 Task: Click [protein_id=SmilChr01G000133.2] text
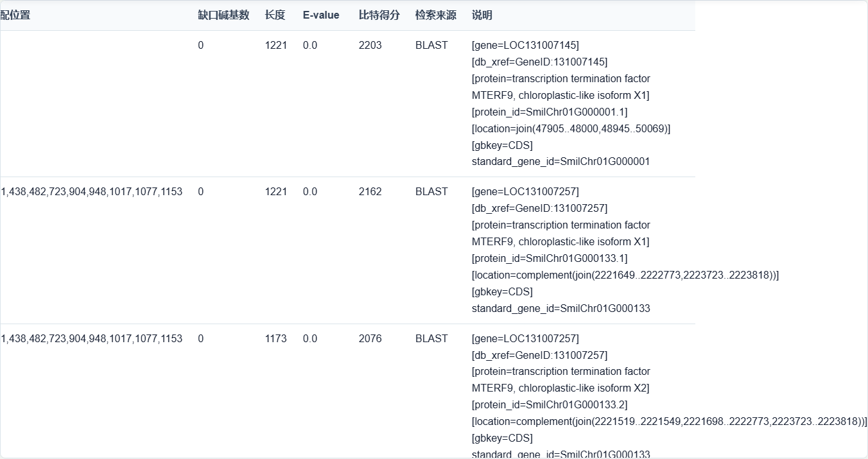tap(550, 405)
